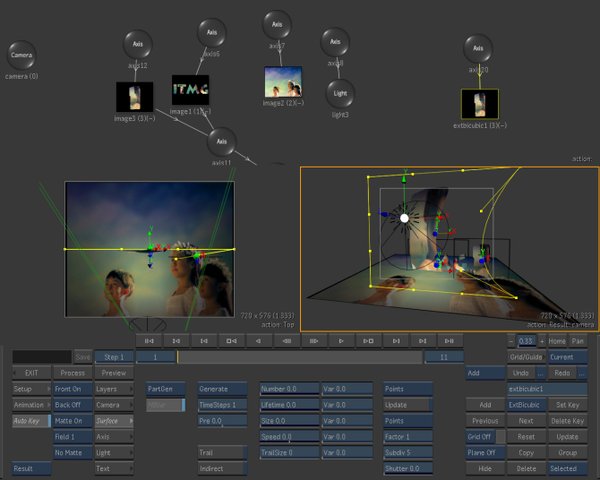The width and height of the screenshot is (600, 480).
Task: Select the Camera node in schematic
Action: [x=22, y=55]
